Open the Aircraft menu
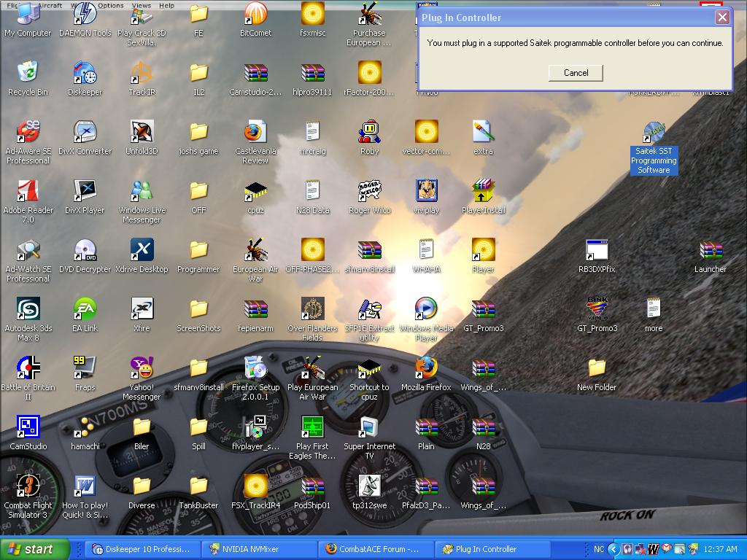The image size is (747, 560). point(50,5)
